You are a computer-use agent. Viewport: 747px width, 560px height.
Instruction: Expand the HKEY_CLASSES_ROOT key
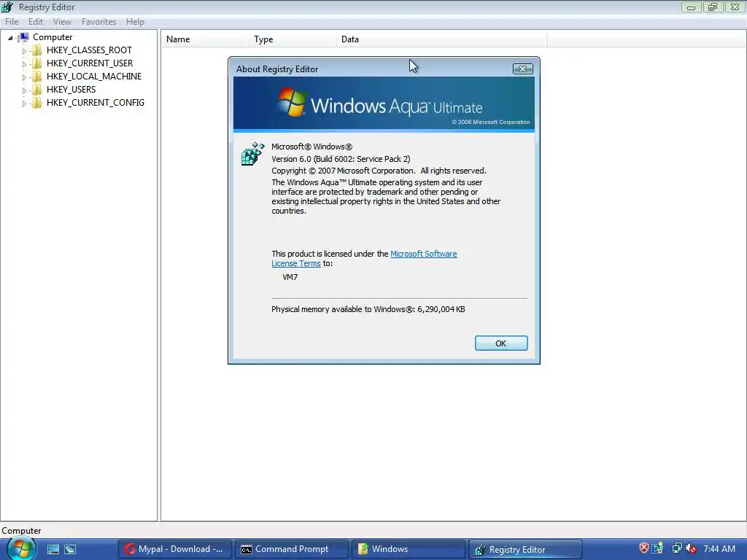click(x=24, y=51)
